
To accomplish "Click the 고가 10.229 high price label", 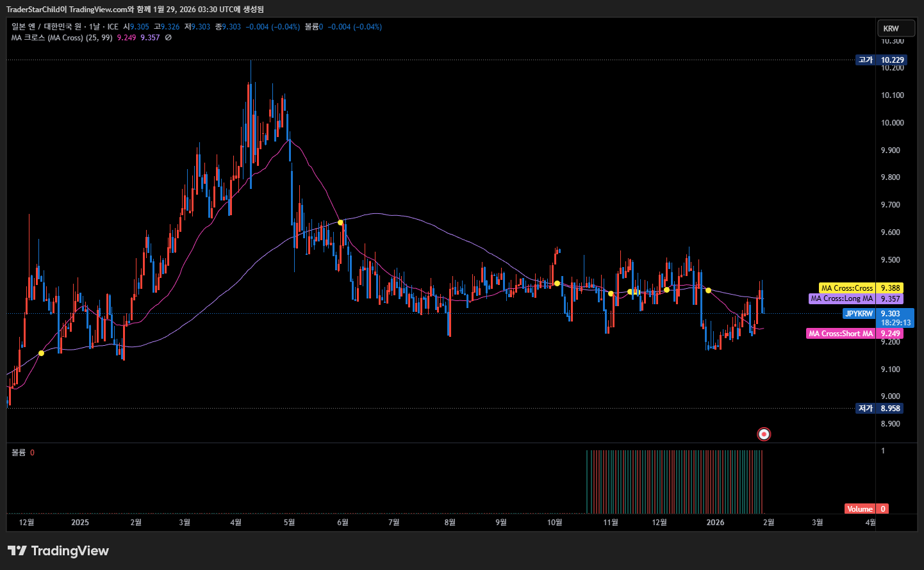I will (x=880, y=60).
